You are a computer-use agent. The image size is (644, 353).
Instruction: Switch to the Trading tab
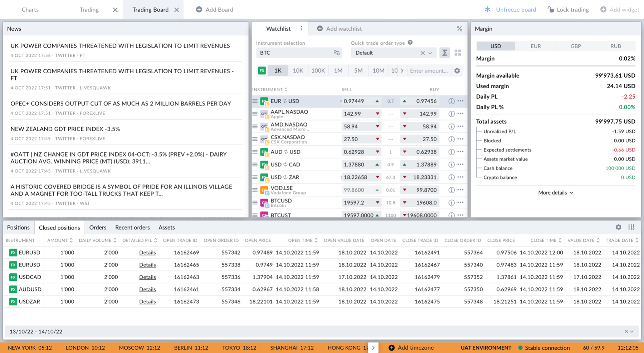(89, 10)
